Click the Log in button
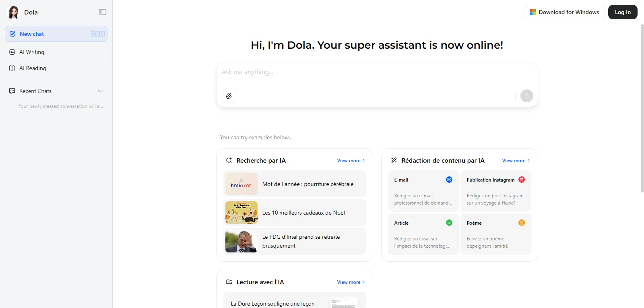The image size is (644, 308). click(x=622, y=12)
